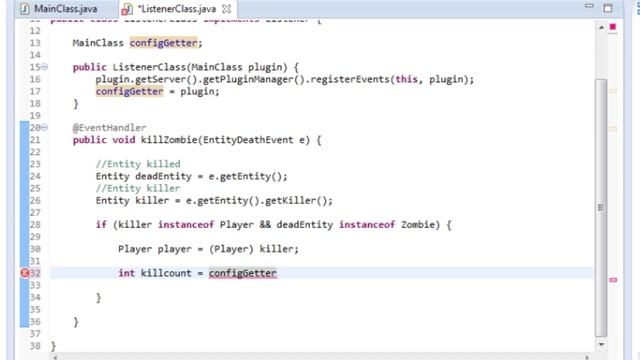Click getKiller() call on line 26
This screenshot has height=360, width=640.
(x=296, y=200)
